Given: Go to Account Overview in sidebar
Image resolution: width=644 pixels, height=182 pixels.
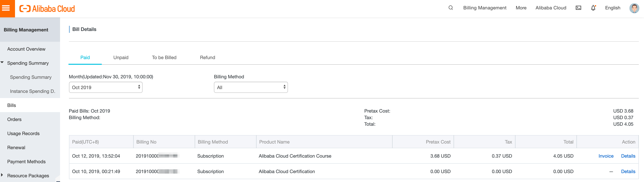Looking at the screenshot, I should click(26, 49).
